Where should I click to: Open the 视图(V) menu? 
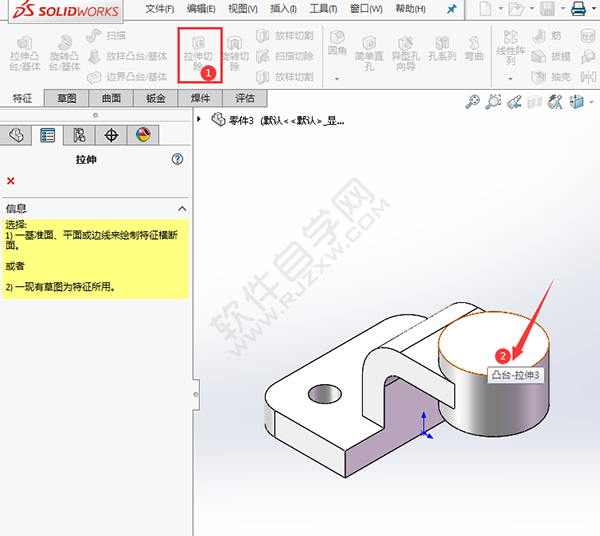243,8
